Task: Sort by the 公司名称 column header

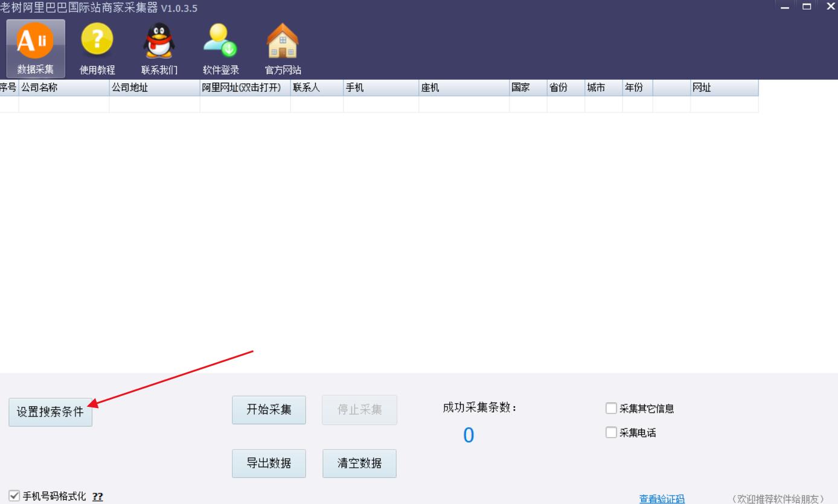Action: pyautogui.click(x=64, y=88)
